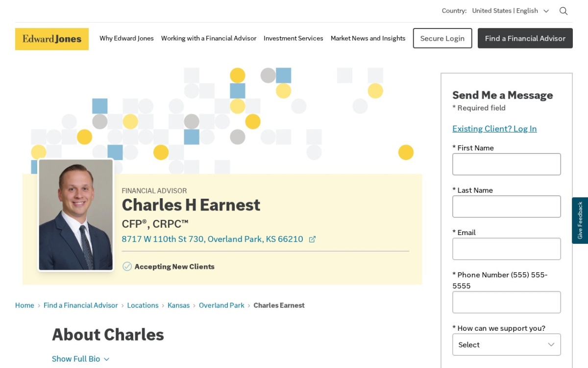Open Existing Client? Log In link
Viewport: 588px width, 368px height.
[494, 129]
